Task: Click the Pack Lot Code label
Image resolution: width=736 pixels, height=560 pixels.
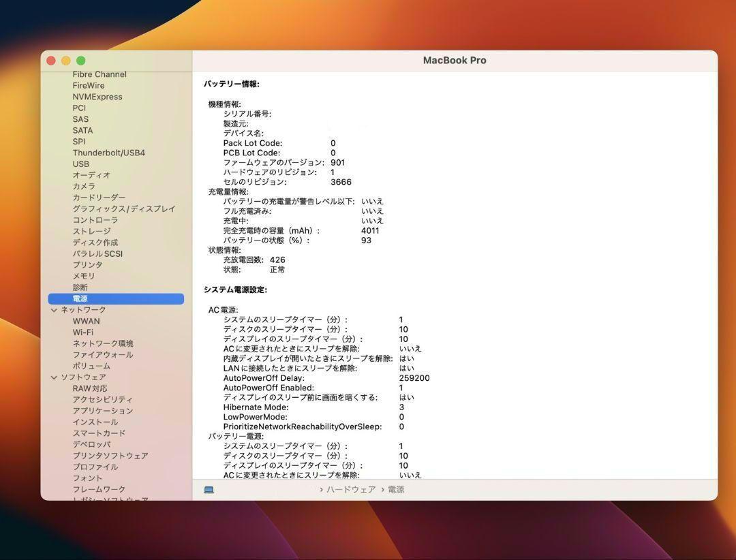Action: [x=253, y=143]
